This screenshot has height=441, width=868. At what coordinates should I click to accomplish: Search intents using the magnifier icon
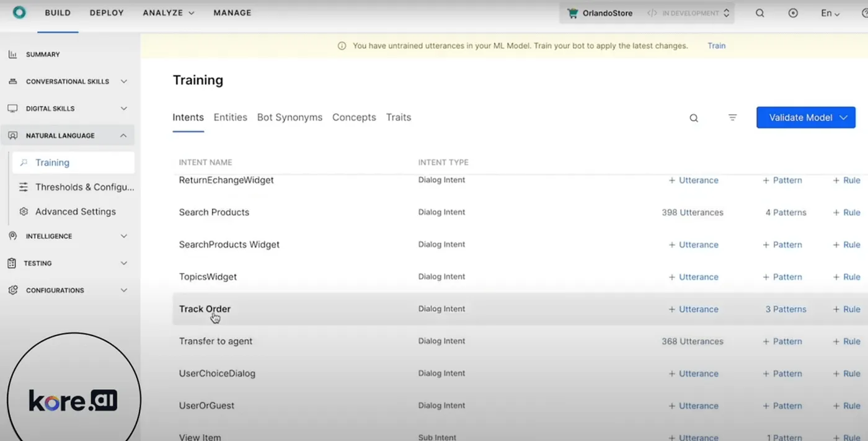(694, 118)
